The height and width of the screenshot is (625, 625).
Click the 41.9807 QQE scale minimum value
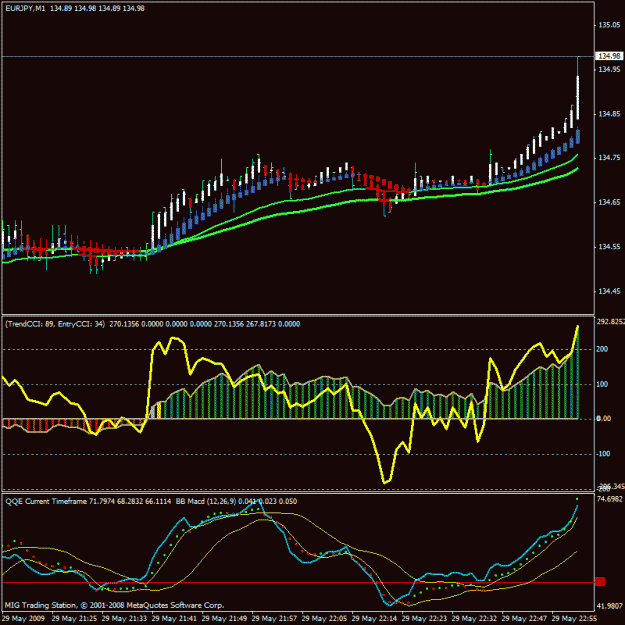(x=609, y=606)
